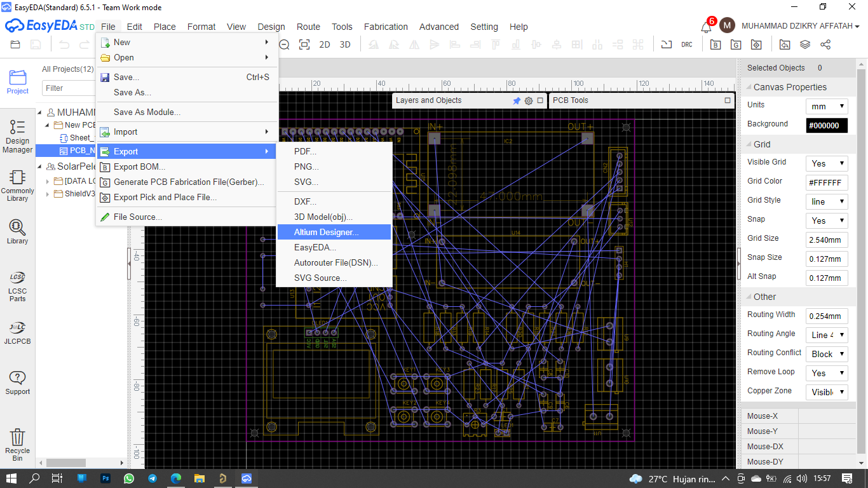The image size is (868, 488).
Task: Open Layers and Objects settings gear
Action: pyautogui.click(x=529, y=100)
